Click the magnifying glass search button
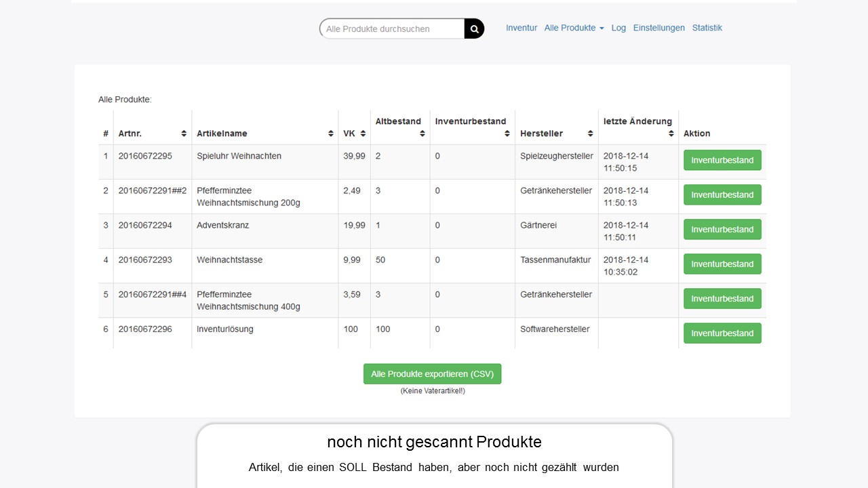868x488 pixels. coord(474,28)
